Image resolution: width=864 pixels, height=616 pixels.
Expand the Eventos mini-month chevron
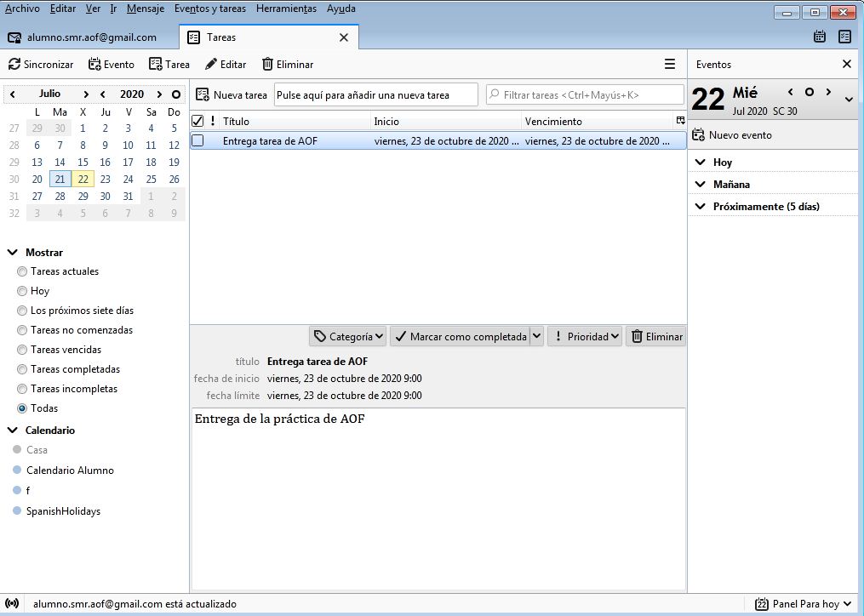[849, 100]
